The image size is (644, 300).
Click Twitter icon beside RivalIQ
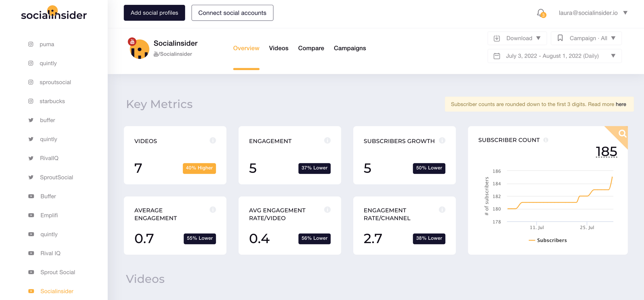tap(31, 158)
